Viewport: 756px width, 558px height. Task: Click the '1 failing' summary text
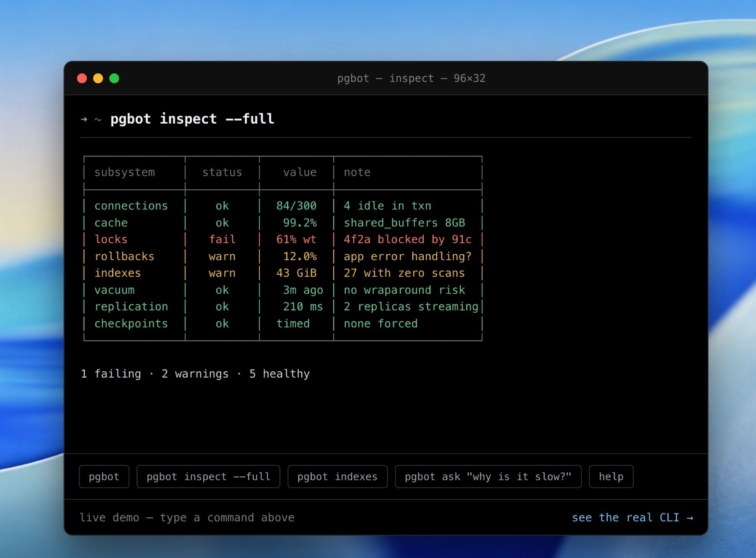pyautogui.click(x=111, y=374)
